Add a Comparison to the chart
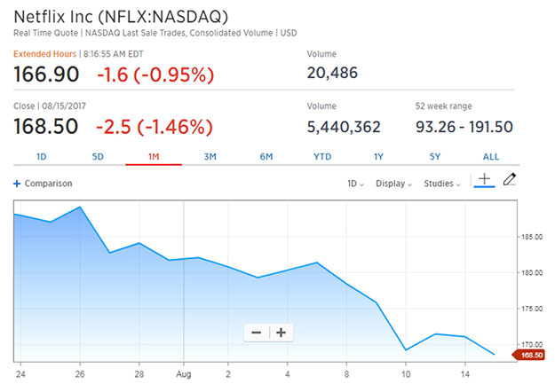Viewport: 555px width, 392px height. pos(49,184)
